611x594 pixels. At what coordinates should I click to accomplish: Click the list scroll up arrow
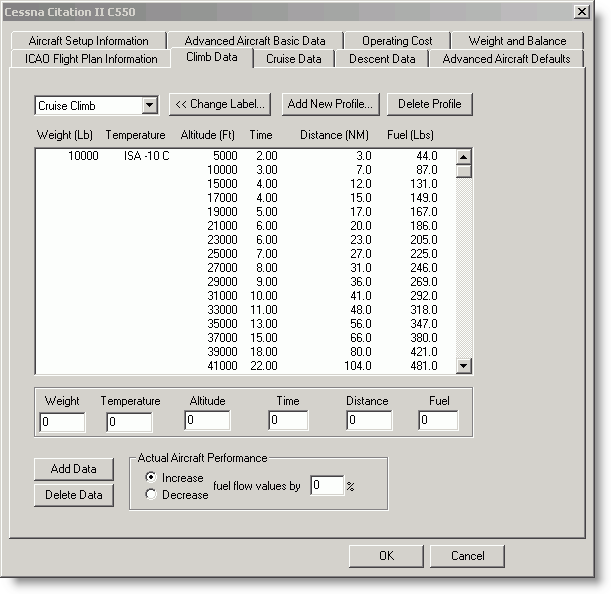pos(463,157)
